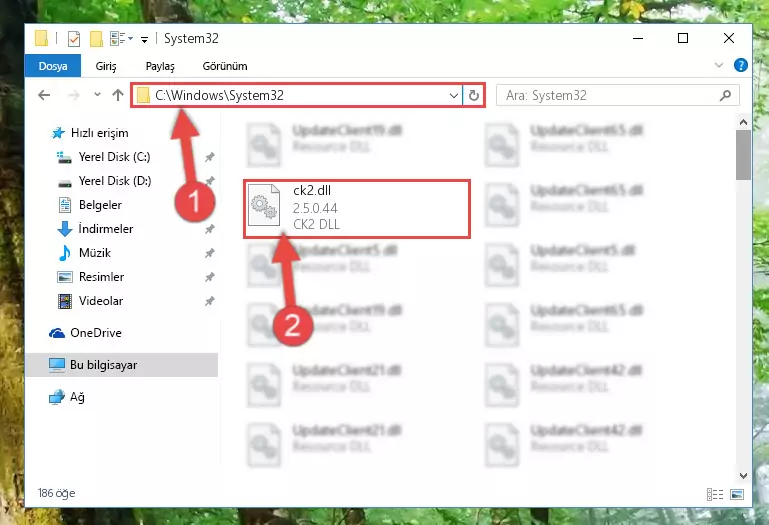Screen dimensions: 769x525
Task: Open the Customize Quick Access Toolbar dropdown
Action: (x=144, y=39)
